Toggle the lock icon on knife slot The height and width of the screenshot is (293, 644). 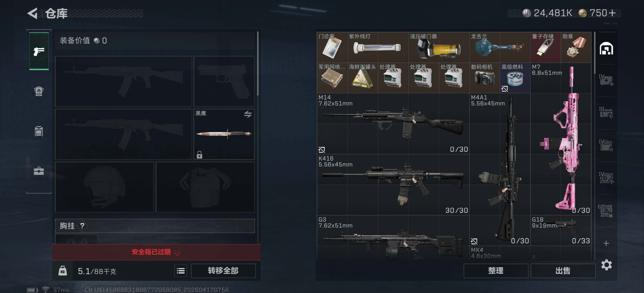point(199,155)
